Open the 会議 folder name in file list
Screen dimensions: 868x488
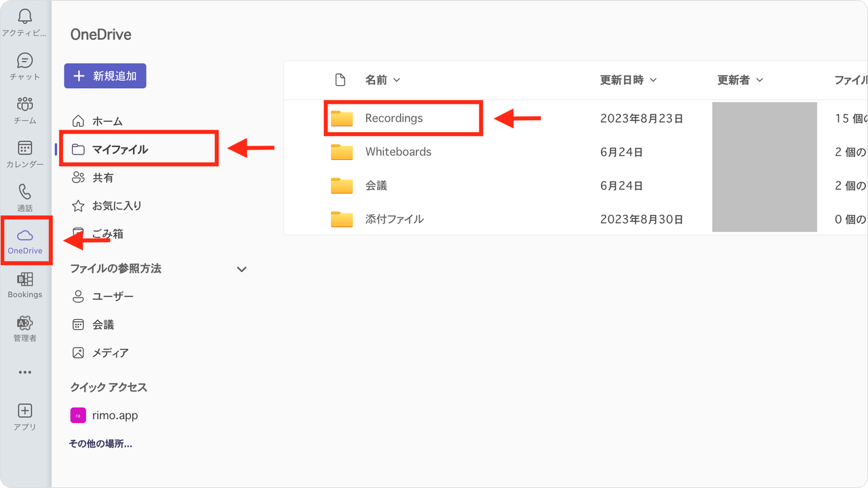pos(376,186)
